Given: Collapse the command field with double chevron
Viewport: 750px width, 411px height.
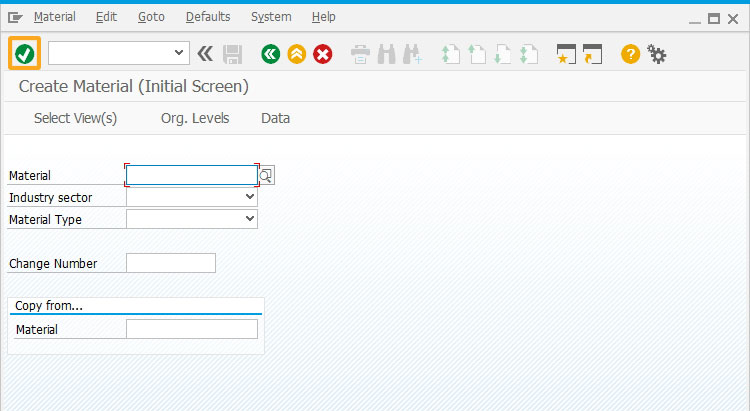Looking at the screenshot, I should click(x=205, y=54).
